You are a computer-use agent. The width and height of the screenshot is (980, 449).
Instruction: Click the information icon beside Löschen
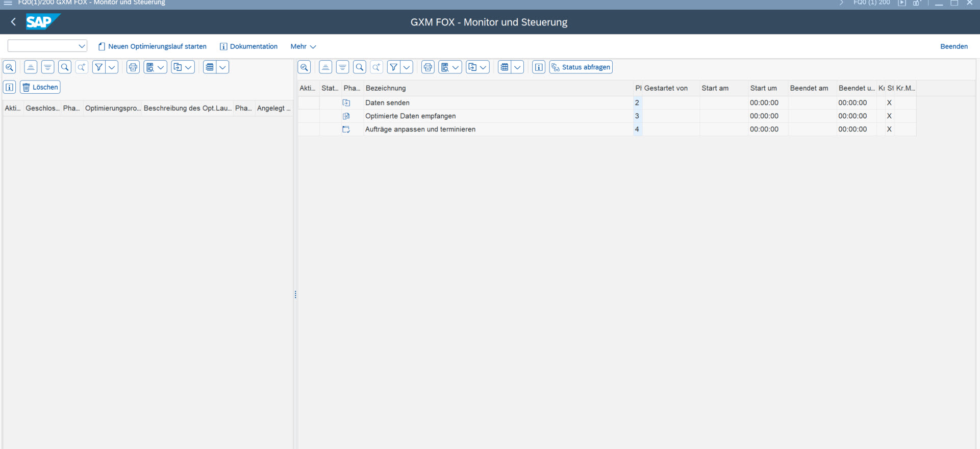click(10, 87)
